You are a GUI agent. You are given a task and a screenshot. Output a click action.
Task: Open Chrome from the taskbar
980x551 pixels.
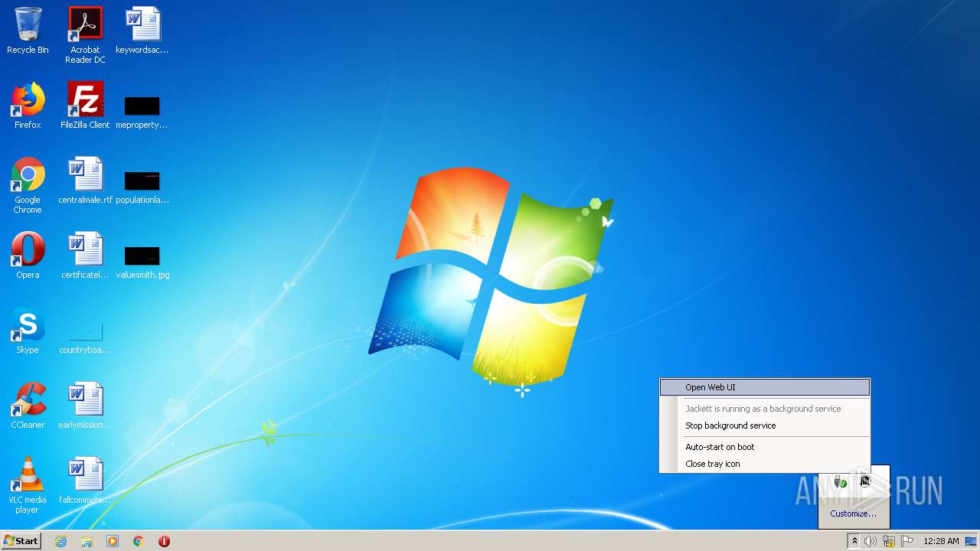pyautogui.click(x=139, y=541)
